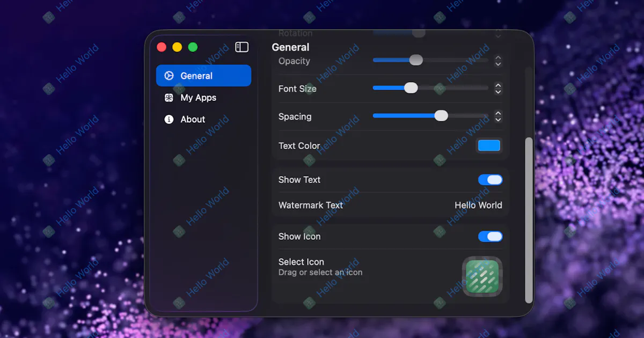The image size is (644, 338).
Task: Toggle the Show Icon switch
Action: pyautogui.click(x=491, y=237)
